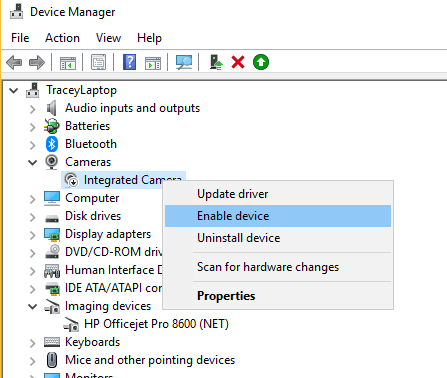This screenshot has width=447, height=378.
Task: Select the Disk drives label
Action: (93, 216)
